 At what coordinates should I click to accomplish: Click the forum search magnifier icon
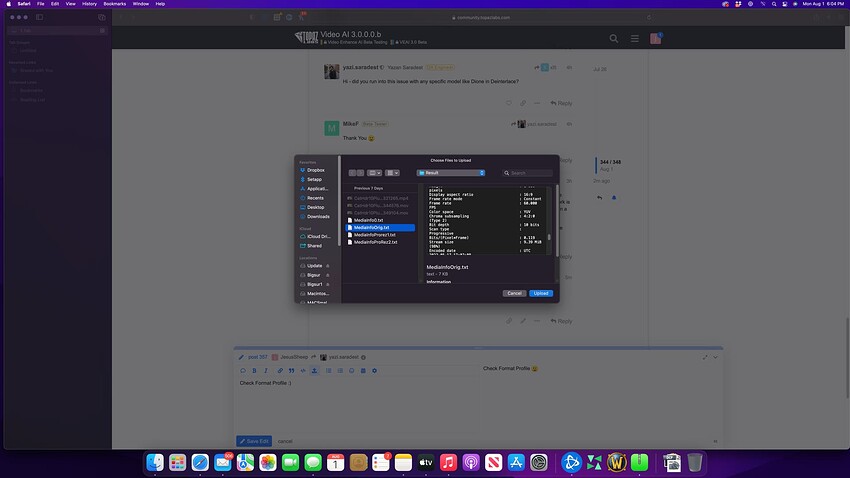point(614,38)
